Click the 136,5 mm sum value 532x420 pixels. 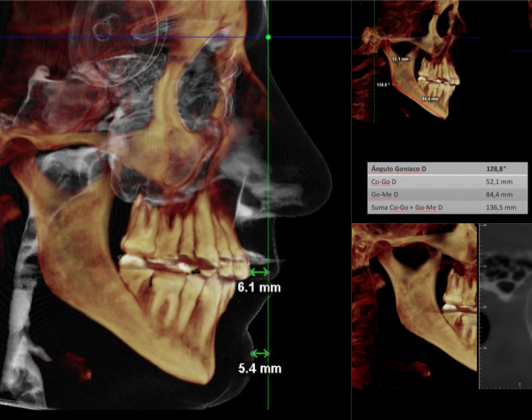click(499, 208)
